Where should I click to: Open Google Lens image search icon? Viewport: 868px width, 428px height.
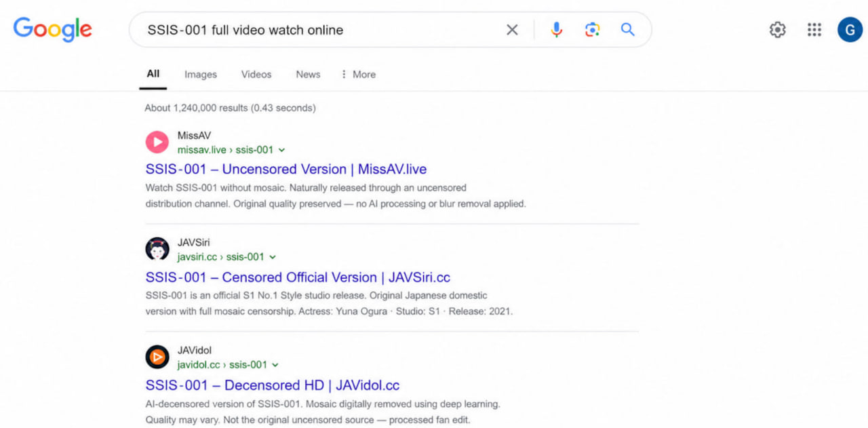pyautogui.click(x=592, y=30)
